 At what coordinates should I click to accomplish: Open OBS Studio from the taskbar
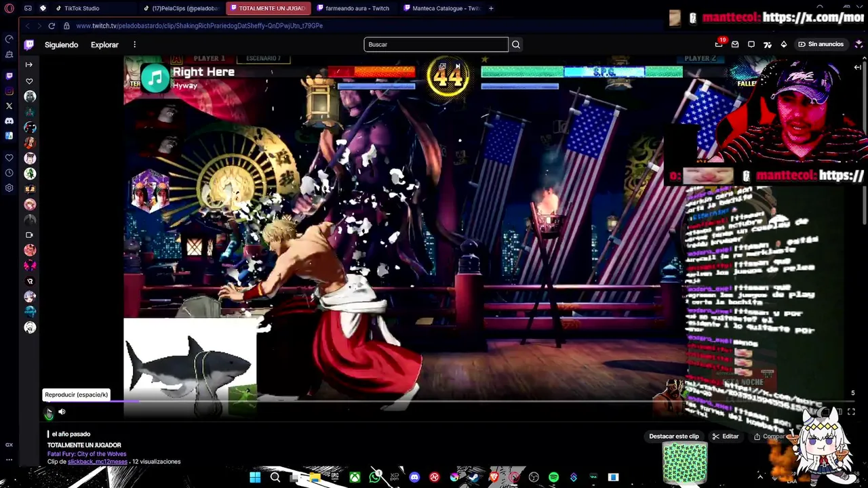pyautogui.click(x=534, y=477)
